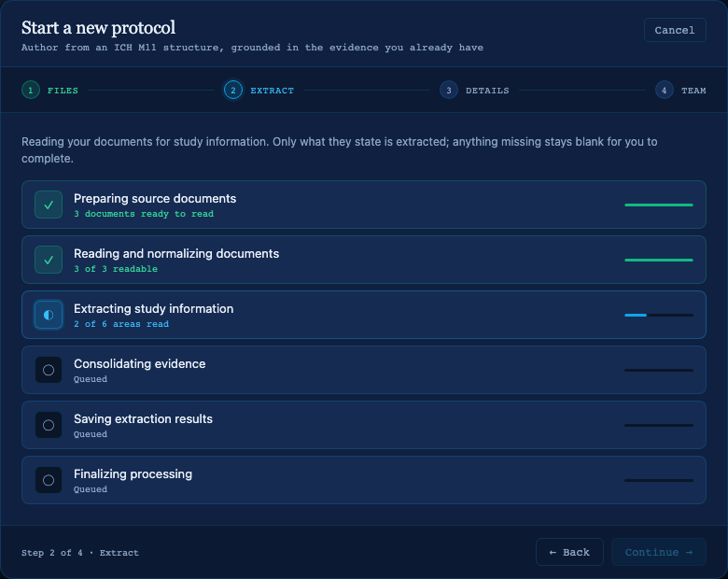Click the 'Step 2 of 4 · Extract' footer text
This screenshot has height=579, width=728.
point(80,553)
